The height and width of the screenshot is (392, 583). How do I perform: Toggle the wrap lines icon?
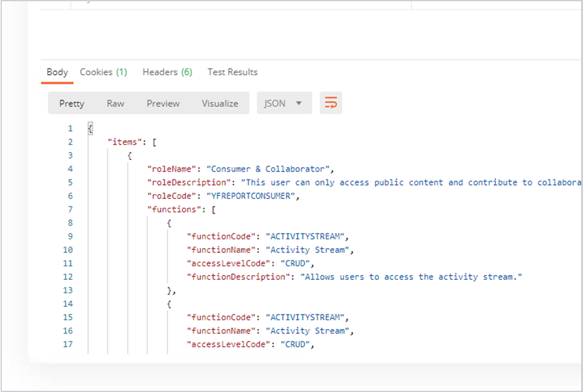[331, 104]
